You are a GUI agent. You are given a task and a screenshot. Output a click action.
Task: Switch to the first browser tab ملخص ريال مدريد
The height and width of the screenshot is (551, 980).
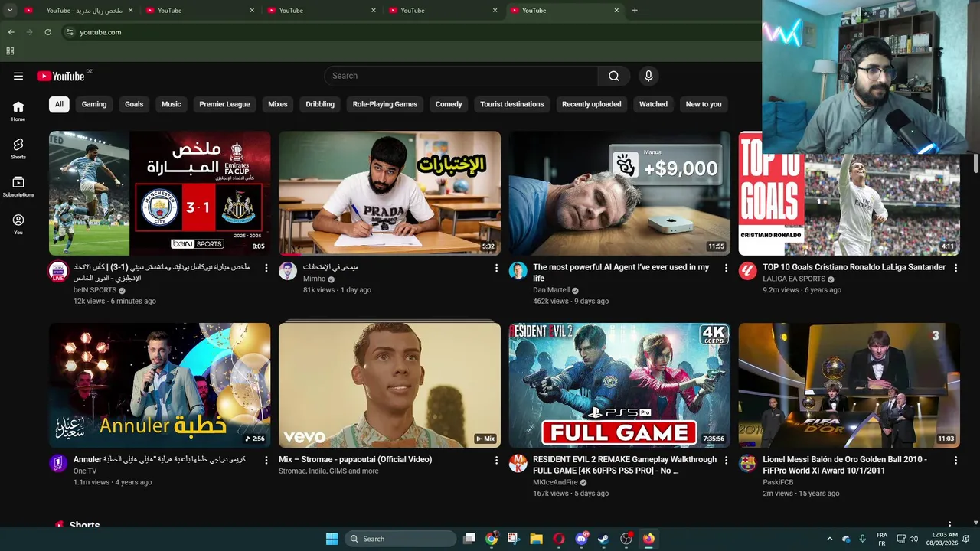[77, 10]
